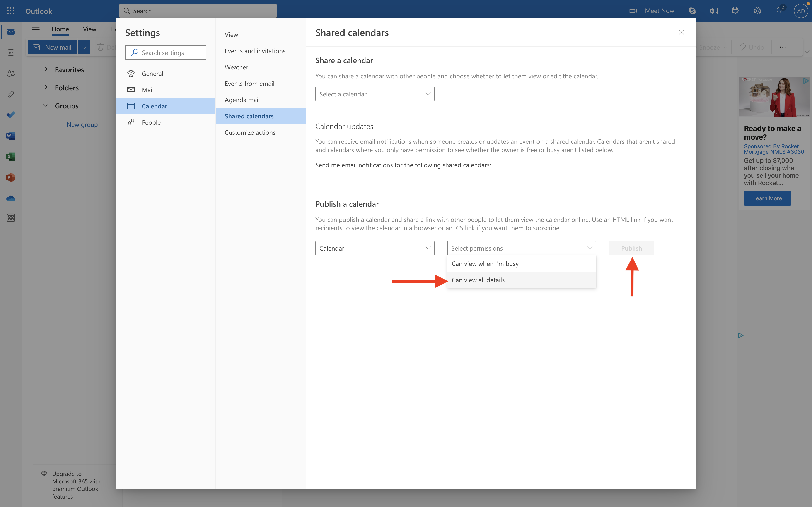Toggle the hamburger navigation pane button
Image resolution: width=812 pixels, height=507 pixels.
(x=36, y=29)
